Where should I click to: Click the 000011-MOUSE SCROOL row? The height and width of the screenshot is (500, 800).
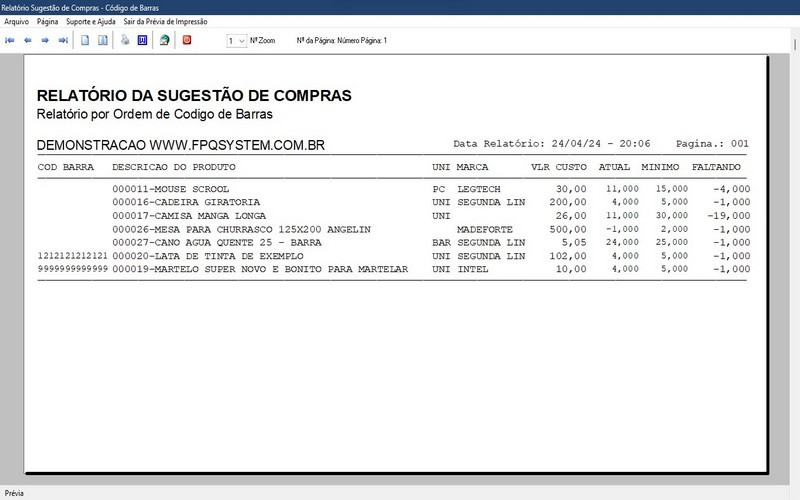pos(171,188)
